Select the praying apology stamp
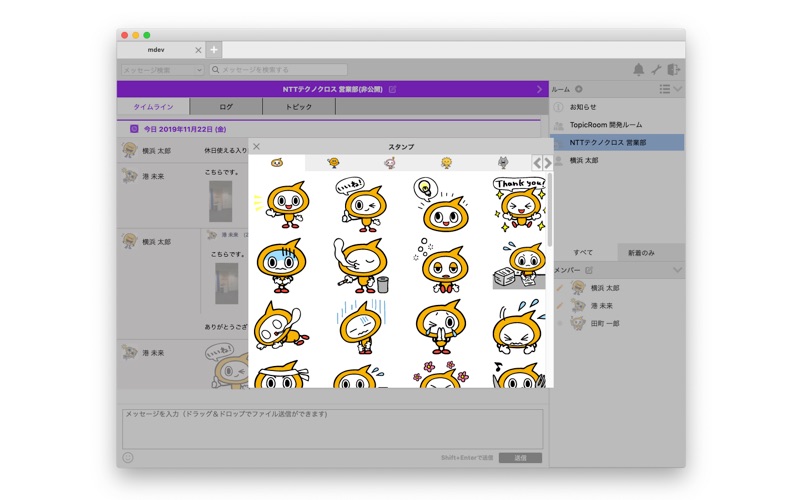 click(x=441, y=327)
